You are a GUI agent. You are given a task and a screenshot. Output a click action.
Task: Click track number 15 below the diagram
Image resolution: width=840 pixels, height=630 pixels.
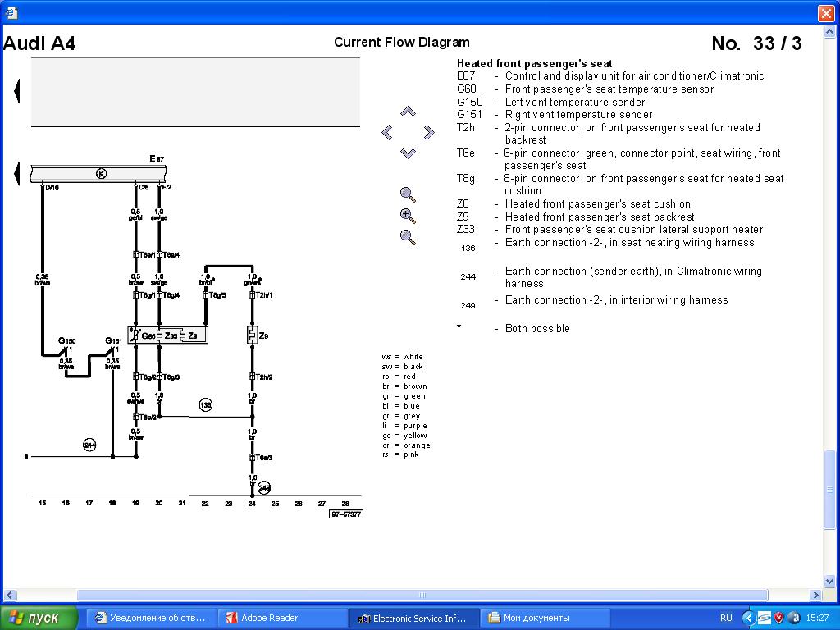[x=43, y=504]
